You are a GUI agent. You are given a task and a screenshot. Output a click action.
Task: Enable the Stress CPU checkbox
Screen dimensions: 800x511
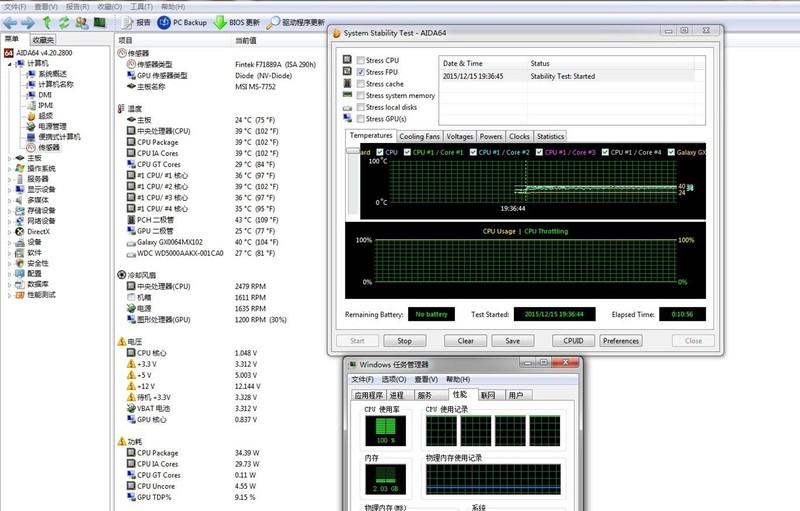click(360, 61)
